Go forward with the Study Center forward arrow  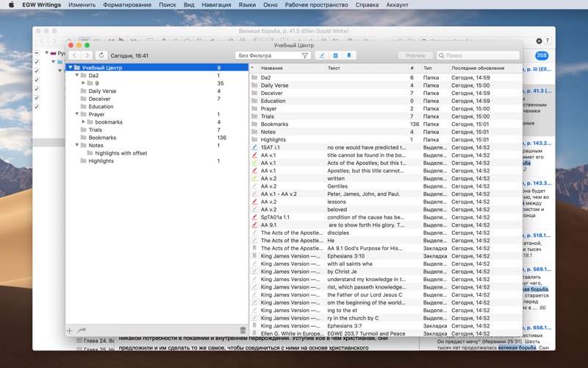click(x=87, y=56)
